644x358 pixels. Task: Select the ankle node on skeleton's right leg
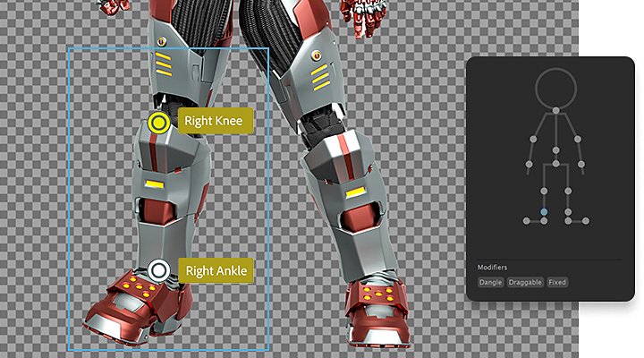[x=568, y=212]
